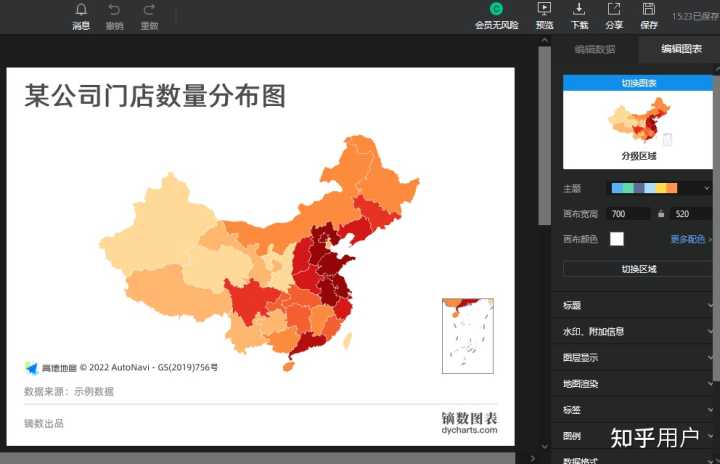The image size is (720, 464).
Task: Select the chart title 某公司门店数量分布图
Action: tap(155, 96)
